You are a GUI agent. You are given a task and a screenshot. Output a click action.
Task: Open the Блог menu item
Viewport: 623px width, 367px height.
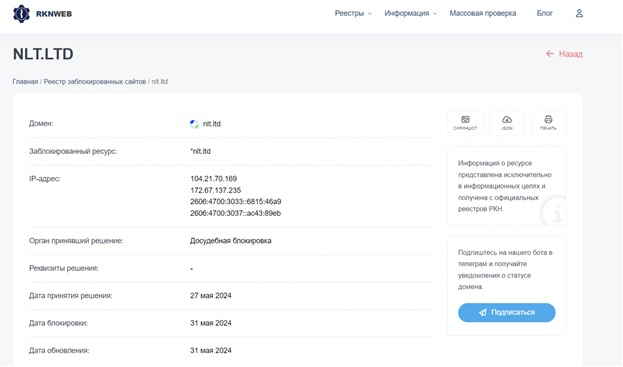tap(544, 13)
